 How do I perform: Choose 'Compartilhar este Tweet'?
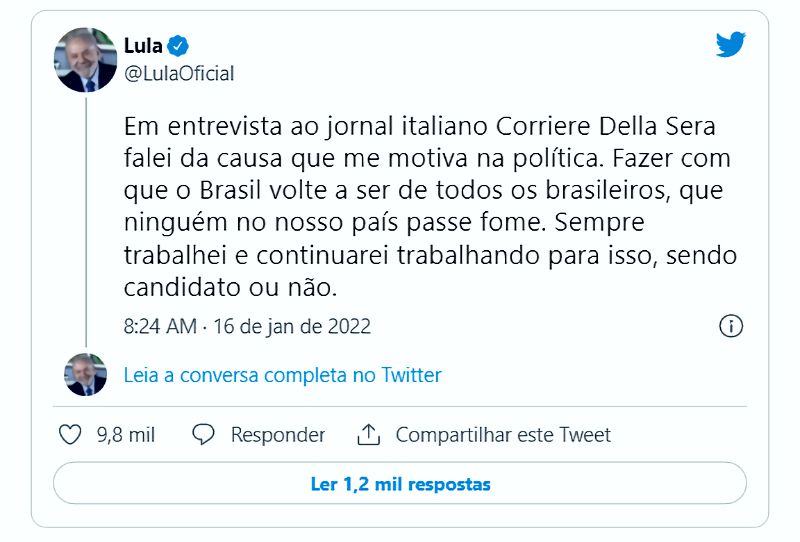pos(503,435)
